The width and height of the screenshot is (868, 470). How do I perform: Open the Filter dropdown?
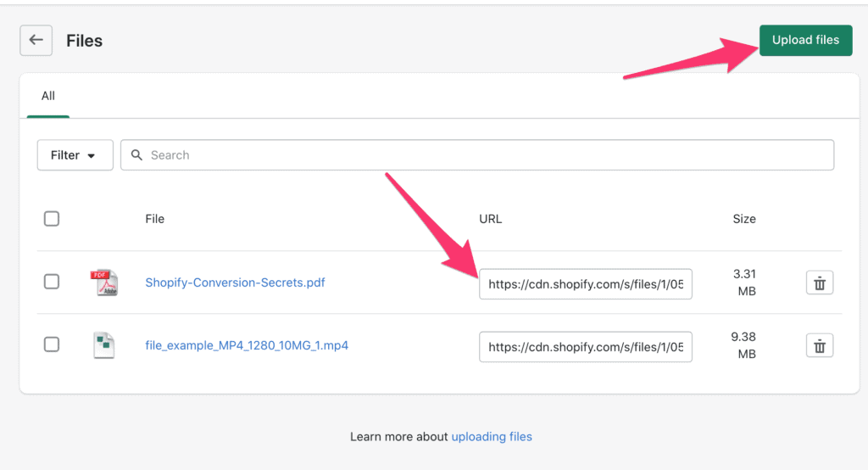click(x=75, y=154)
